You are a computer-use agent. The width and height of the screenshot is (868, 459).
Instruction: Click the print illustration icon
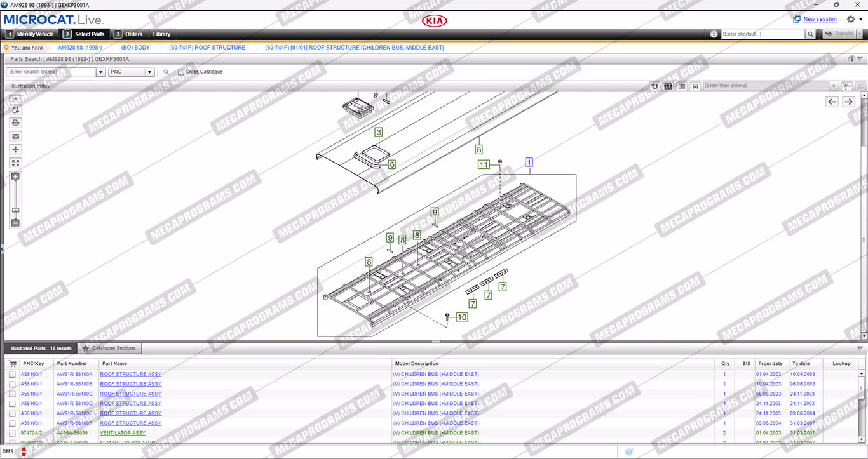(x=16, y=123)
